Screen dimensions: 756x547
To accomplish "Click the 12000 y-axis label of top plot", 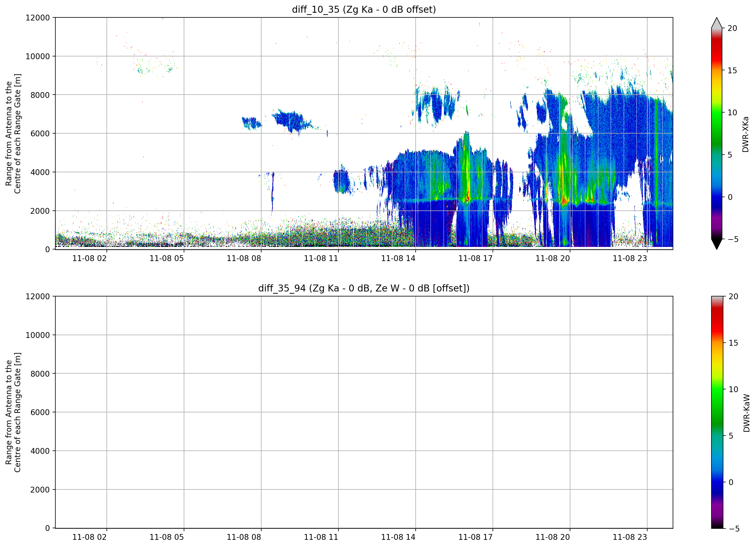I will 38,18.
